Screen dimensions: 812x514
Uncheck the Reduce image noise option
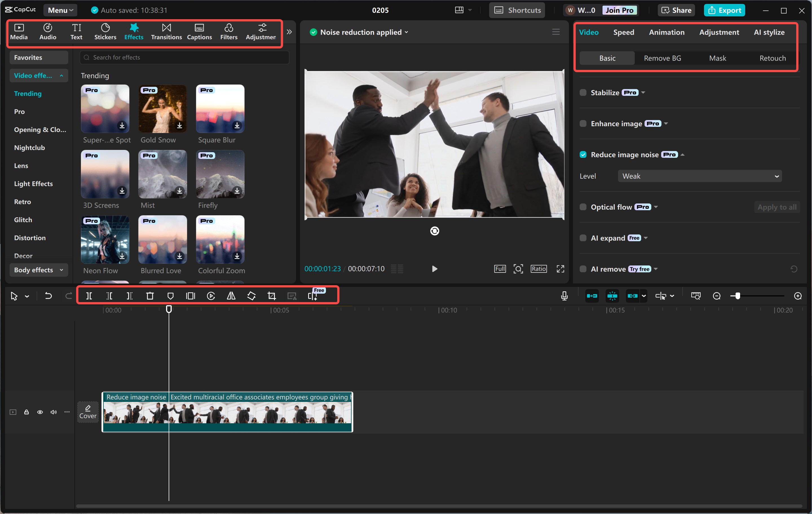pos(583,154)
